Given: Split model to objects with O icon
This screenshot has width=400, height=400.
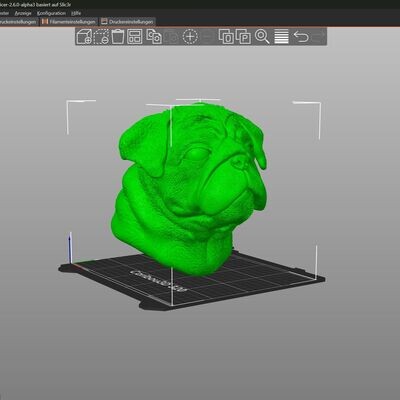Looking at the screenshot, I should (226, 37).
